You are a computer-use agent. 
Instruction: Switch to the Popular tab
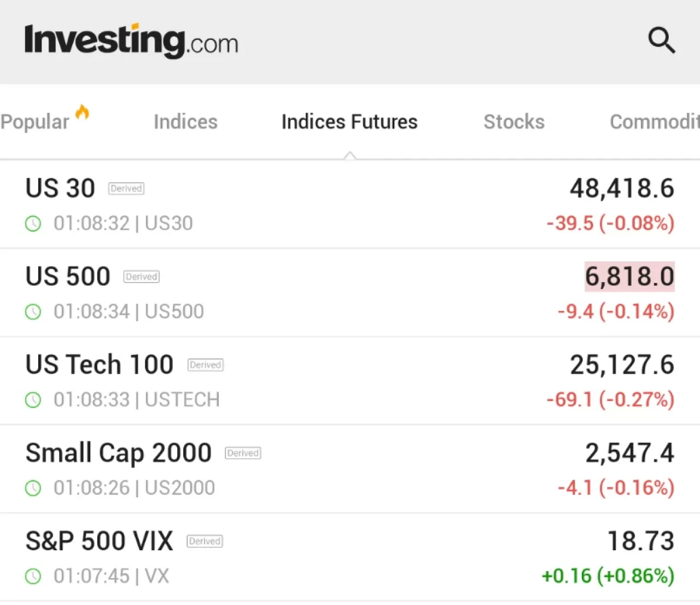[35, 122]
